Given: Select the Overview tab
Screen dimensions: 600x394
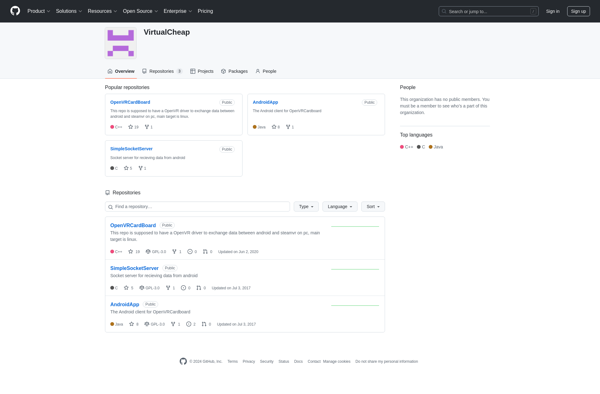Looking at the screenshot, I should tap(121, 71).
